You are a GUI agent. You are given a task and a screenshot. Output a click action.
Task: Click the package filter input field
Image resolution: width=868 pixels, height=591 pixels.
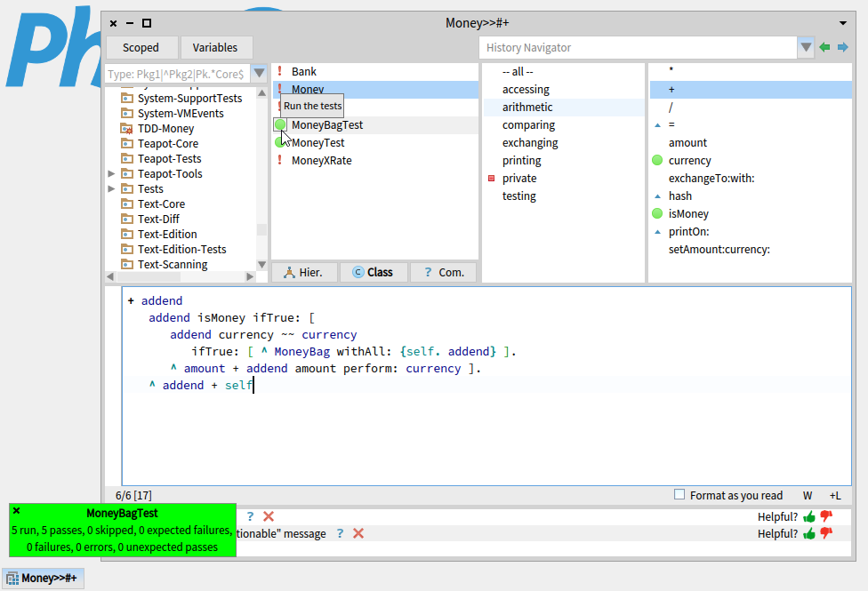point(177,74)
